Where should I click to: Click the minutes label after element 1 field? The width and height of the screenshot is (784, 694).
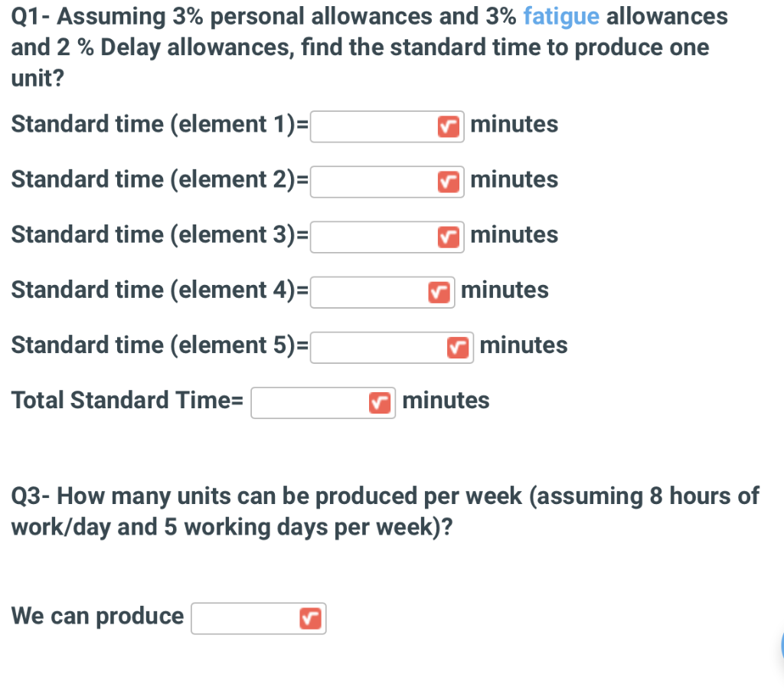[x=514, y=124]
